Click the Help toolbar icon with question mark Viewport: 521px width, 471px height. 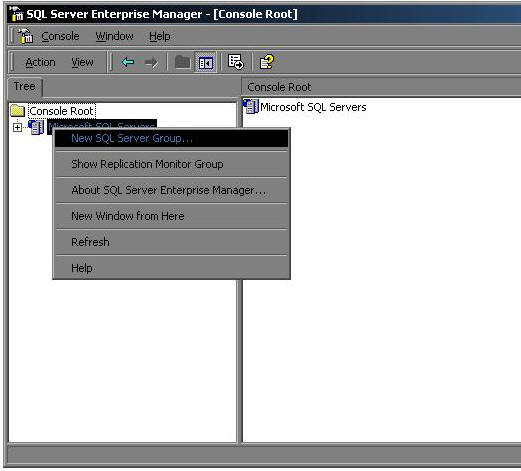266,62
